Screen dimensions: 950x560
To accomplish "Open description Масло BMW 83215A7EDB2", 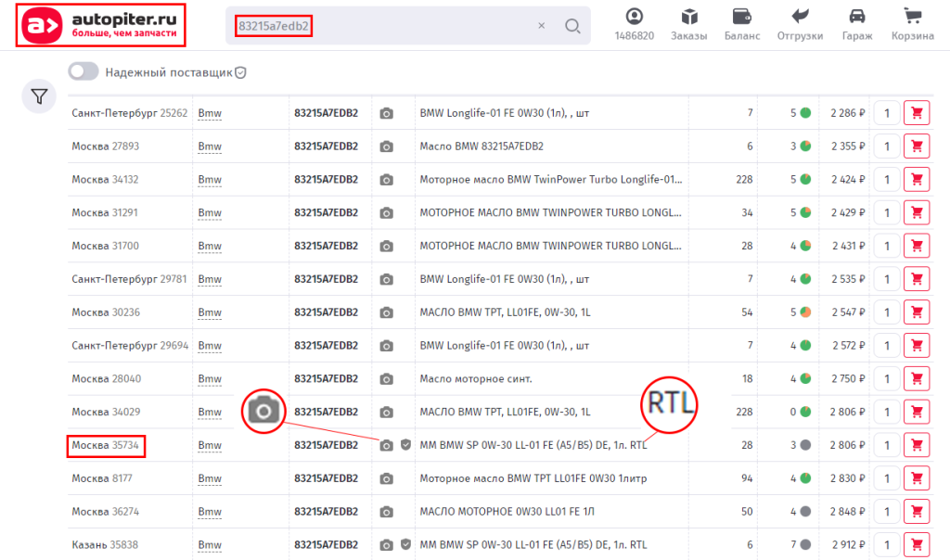I will click(481, 146).
